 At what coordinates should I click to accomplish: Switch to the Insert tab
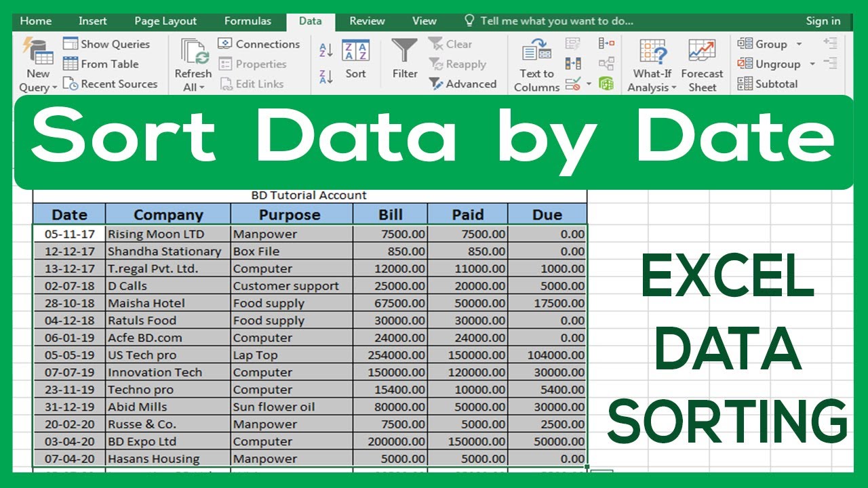click(x=92, y=21)
